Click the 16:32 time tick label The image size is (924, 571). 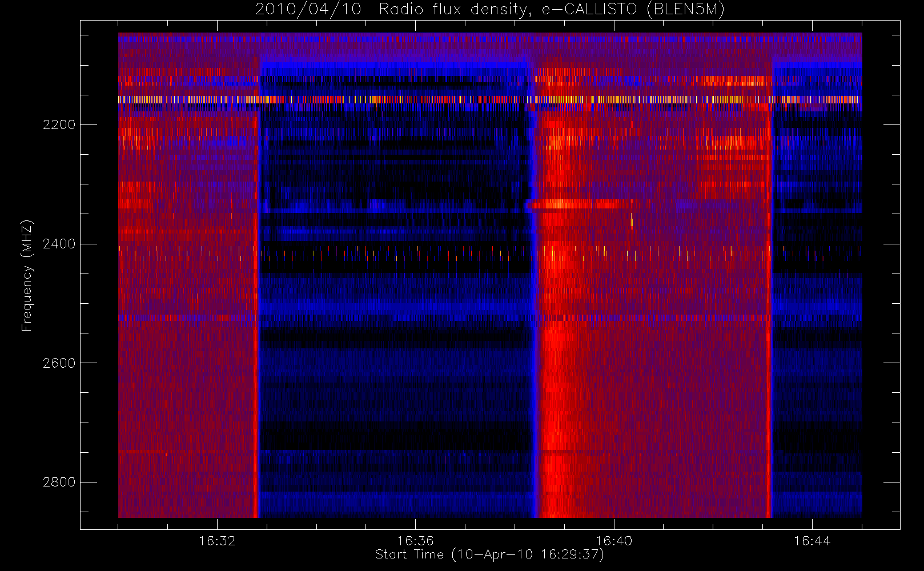tap(217, 540)
